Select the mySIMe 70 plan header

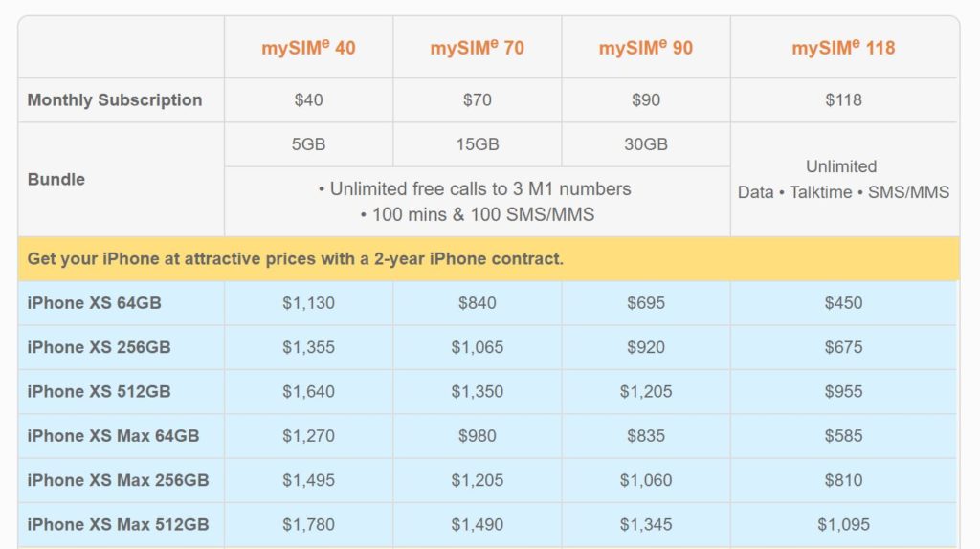click(477, 48)
